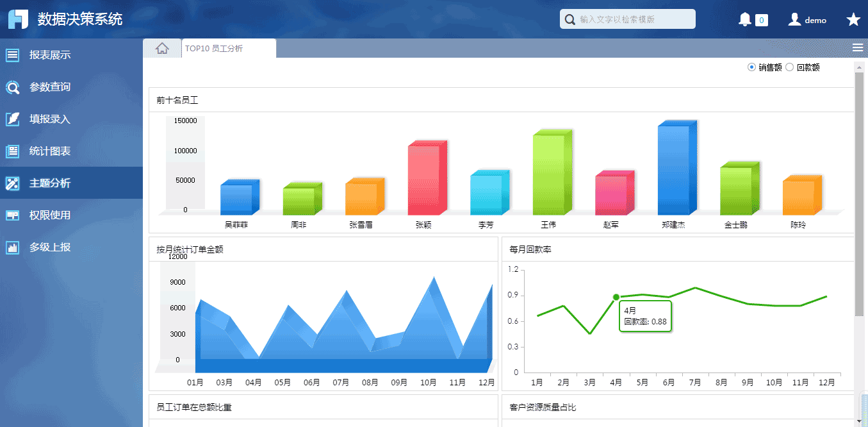
Task: Toggle the 销售额 selection off
Action: click(751, 67)
